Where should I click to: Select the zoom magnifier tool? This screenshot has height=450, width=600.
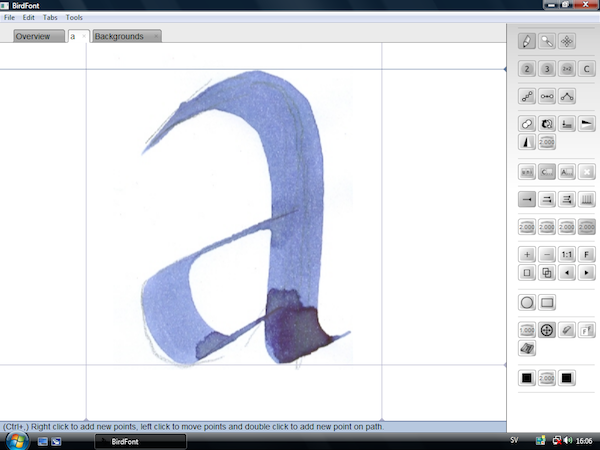click(x=547, y=41)
